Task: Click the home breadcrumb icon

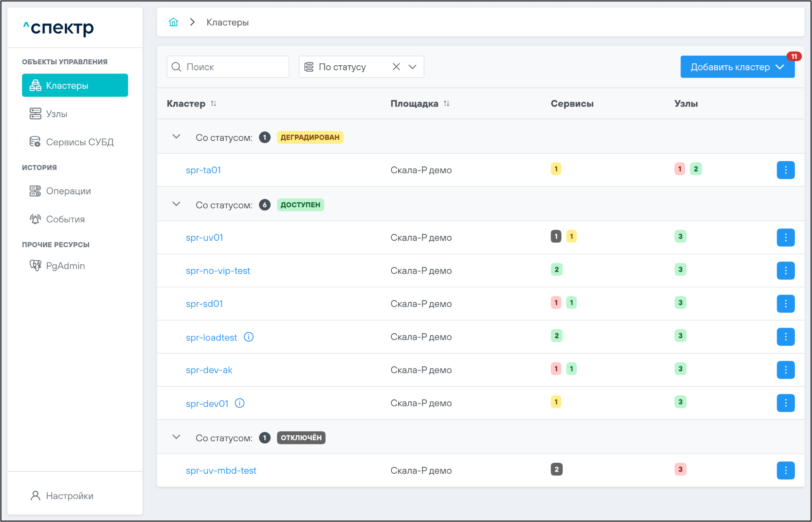Action: [173, 22]
